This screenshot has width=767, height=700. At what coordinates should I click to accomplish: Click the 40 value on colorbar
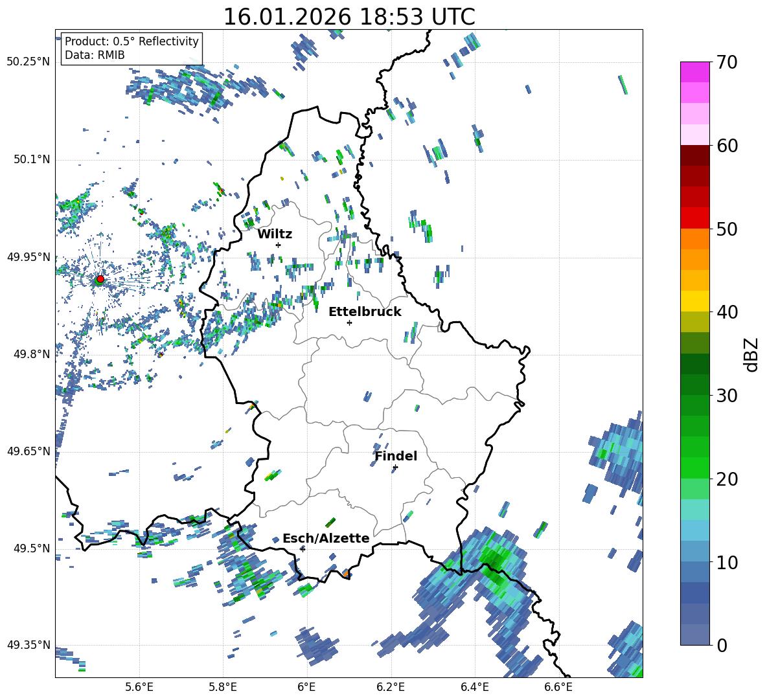click(x=727, y=312)
